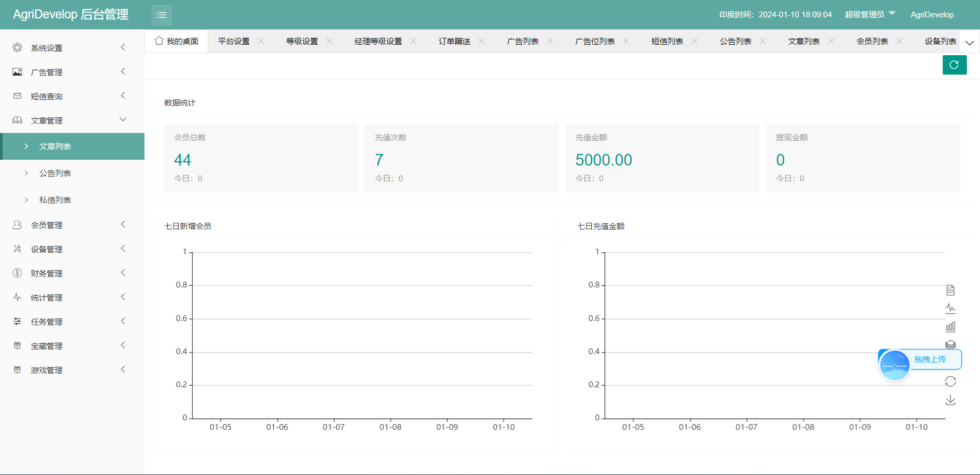Screen dimensions: 980x475
Task: Toggle the sidebar with the hamburger menu icon
Action: coord(161,15)
